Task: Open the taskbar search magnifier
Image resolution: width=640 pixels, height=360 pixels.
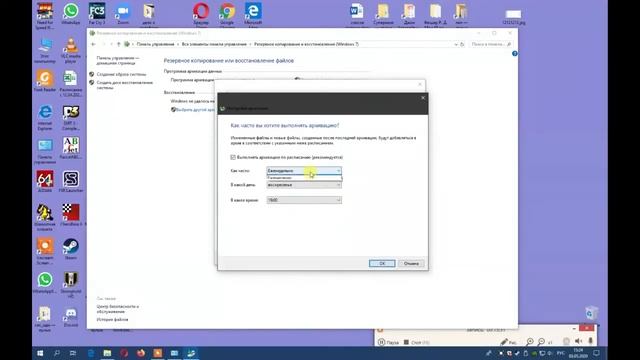Action: [x=57, y=353]
